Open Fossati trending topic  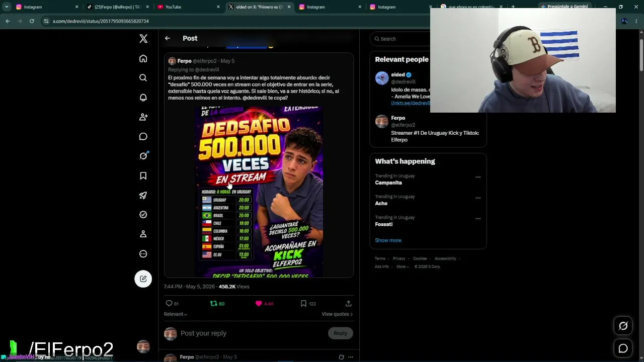coord(384,224)
